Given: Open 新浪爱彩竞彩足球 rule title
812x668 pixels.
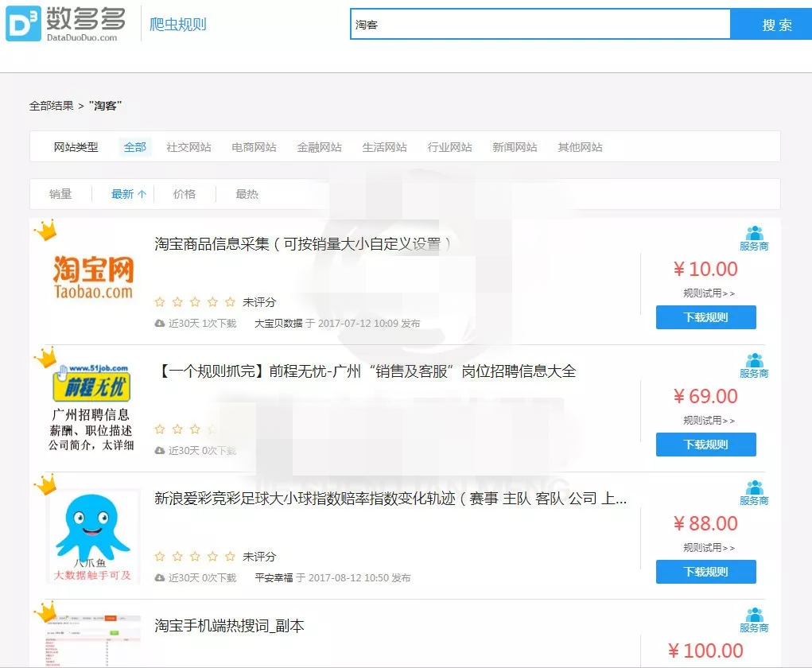Looking at the screenshot, I should [x=390, y=499].
